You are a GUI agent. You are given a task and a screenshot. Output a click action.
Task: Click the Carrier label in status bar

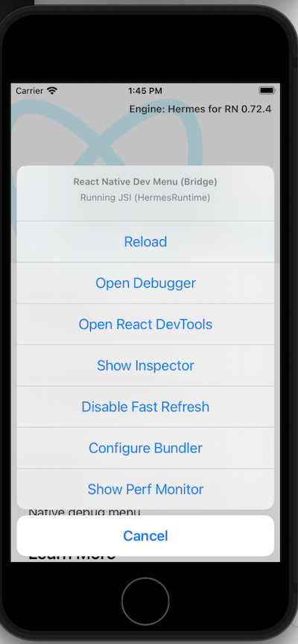pyautogui.click(x=30, y=91)
